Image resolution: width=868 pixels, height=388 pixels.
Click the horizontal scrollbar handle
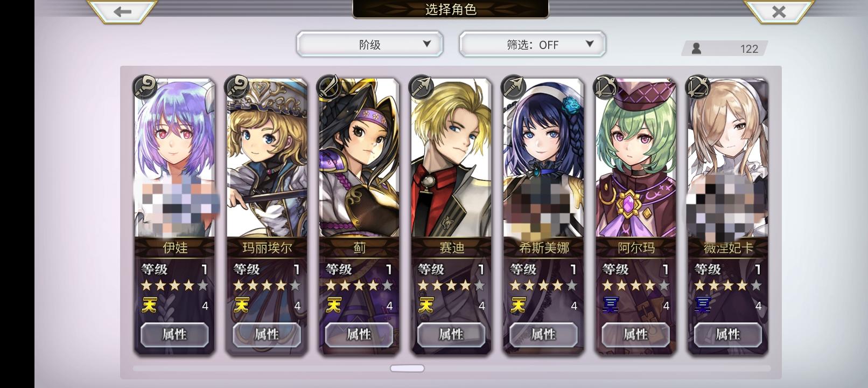pyautogui.click(x=407, y=369)
